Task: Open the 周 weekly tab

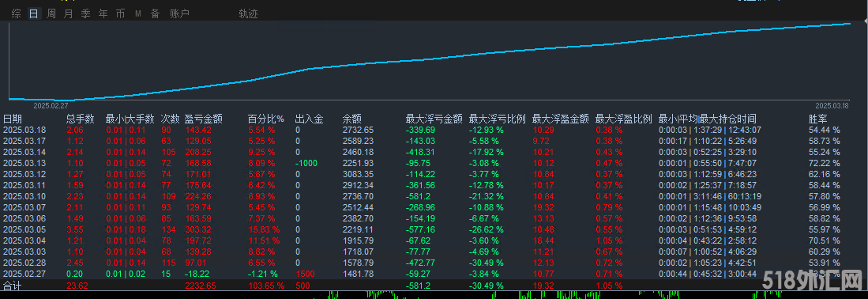Action: pyautogui.click(x=51, y=14)
